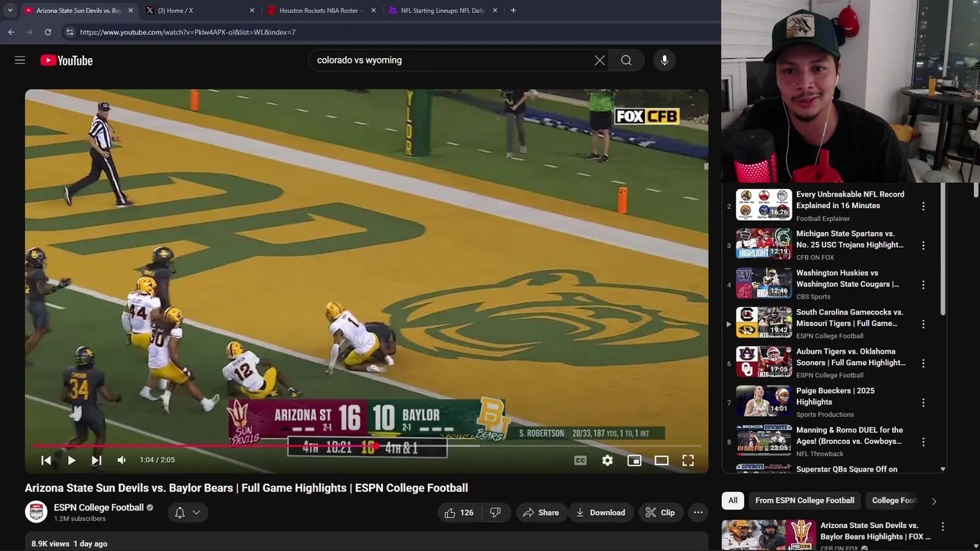Open a new browser tab
The width and height of the screenshot is (980, 551).
pyautogui.click(x=513, y=11)
